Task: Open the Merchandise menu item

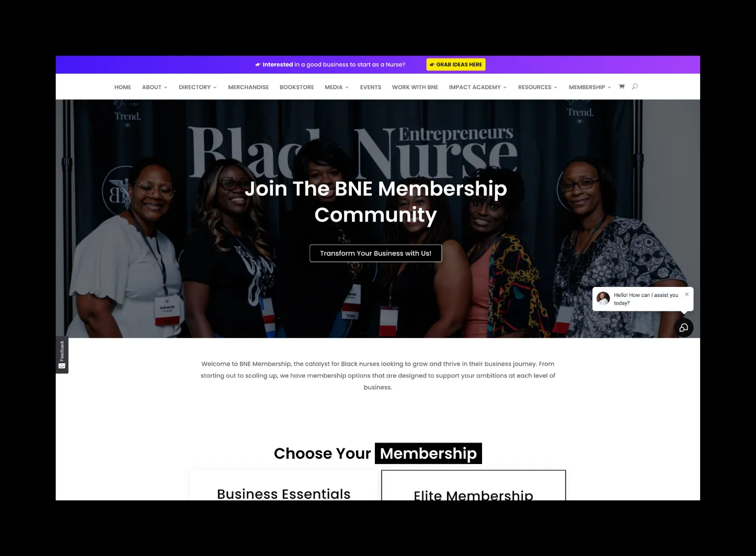Action: coord(248,87)
